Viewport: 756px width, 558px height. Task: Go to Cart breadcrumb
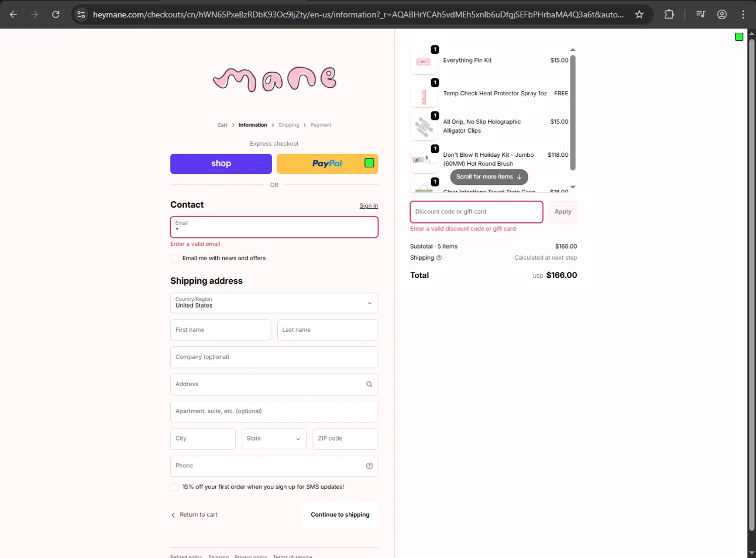[222, 125]
